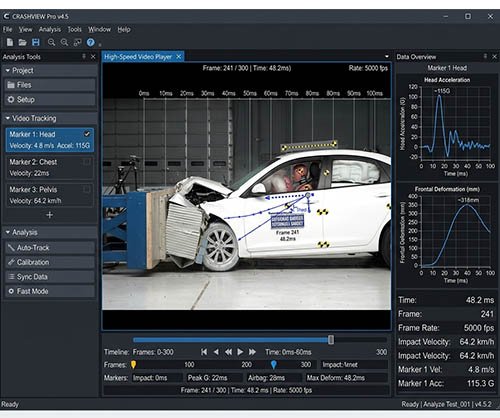Open the File menu
The height and width of the screenshot is (418, 500).
[x=7, y=29]
